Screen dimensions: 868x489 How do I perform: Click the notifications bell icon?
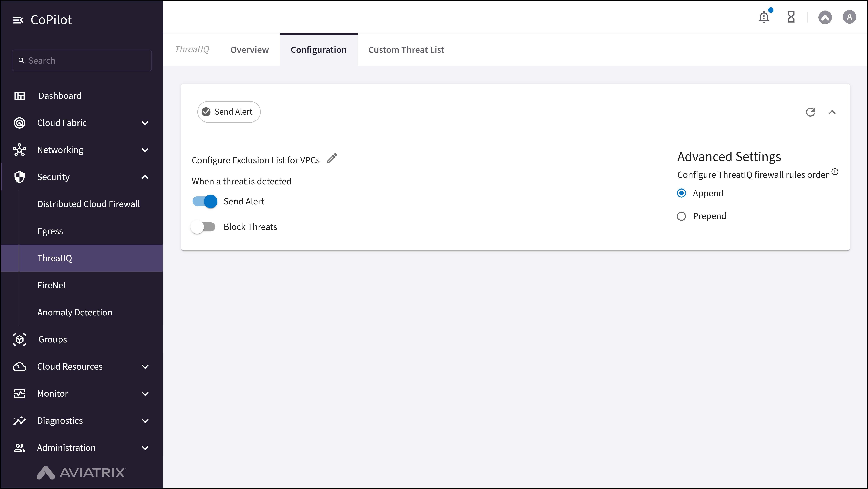coord(764,17)
